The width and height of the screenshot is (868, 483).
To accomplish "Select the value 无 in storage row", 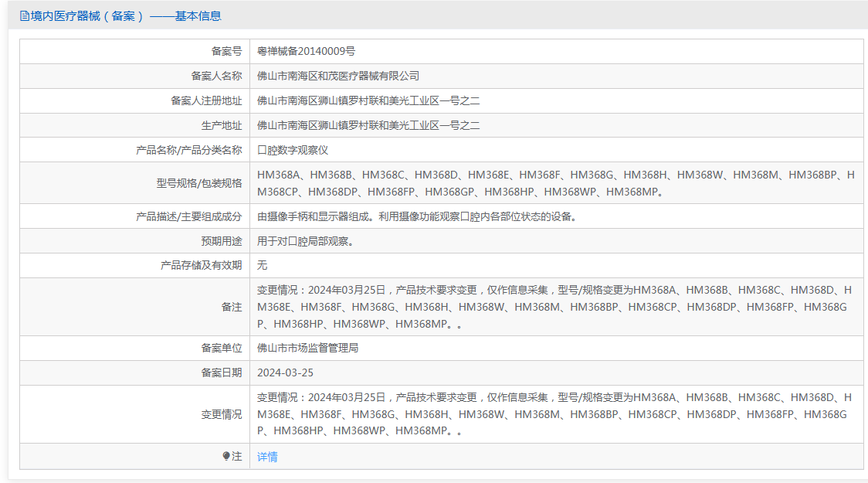I will (x=263, y=265).
